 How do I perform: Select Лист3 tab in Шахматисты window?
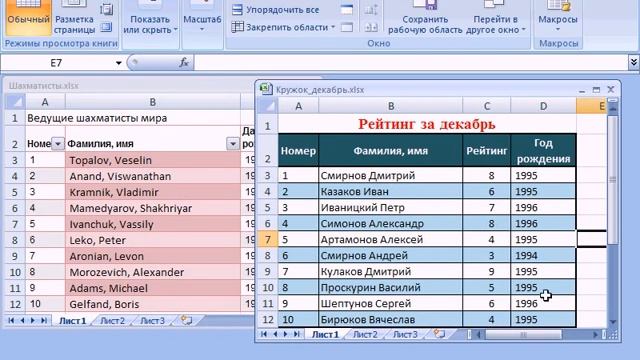click(x=152, y=321)
